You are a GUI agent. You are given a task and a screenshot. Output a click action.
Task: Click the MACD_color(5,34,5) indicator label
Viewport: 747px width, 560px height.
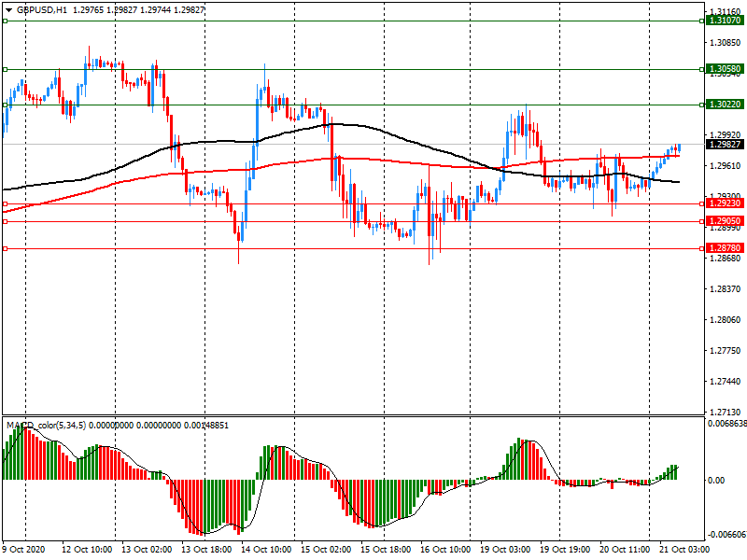coord(46,426)
